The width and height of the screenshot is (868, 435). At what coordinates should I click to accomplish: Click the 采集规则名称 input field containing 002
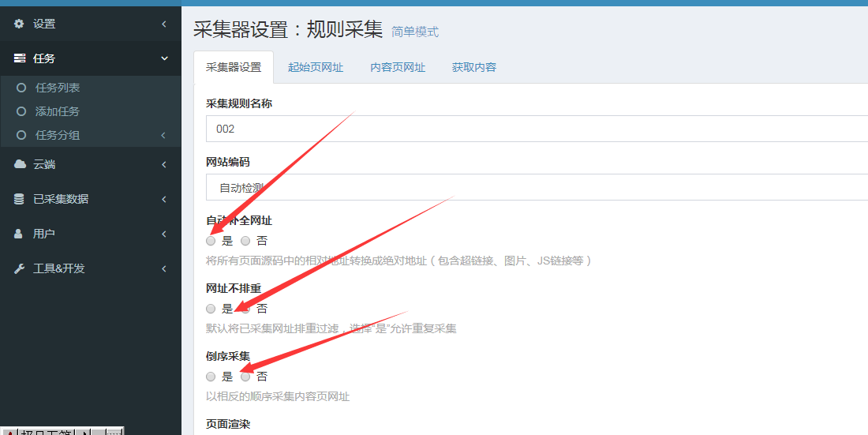[537, 128]
